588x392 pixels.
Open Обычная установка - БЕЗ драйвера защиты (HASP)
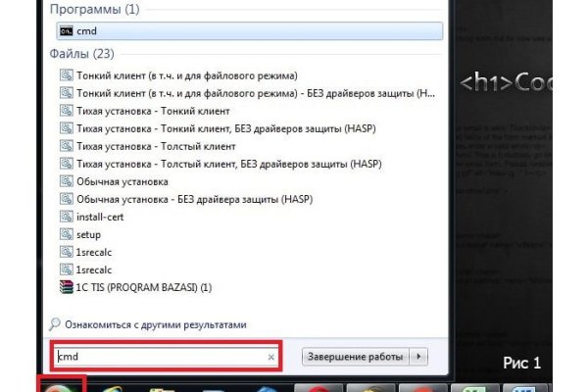pos(195,199)
